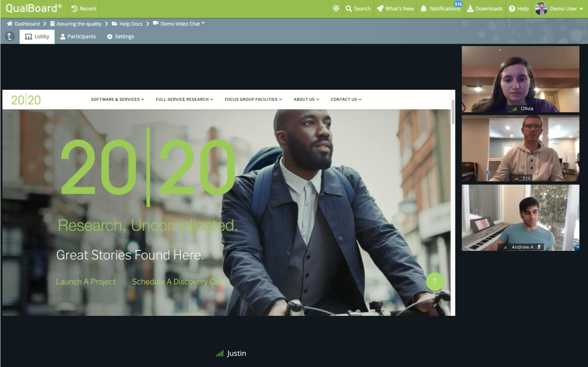Click Launch A Project link
588x367 pixels.
coord(86,282)
